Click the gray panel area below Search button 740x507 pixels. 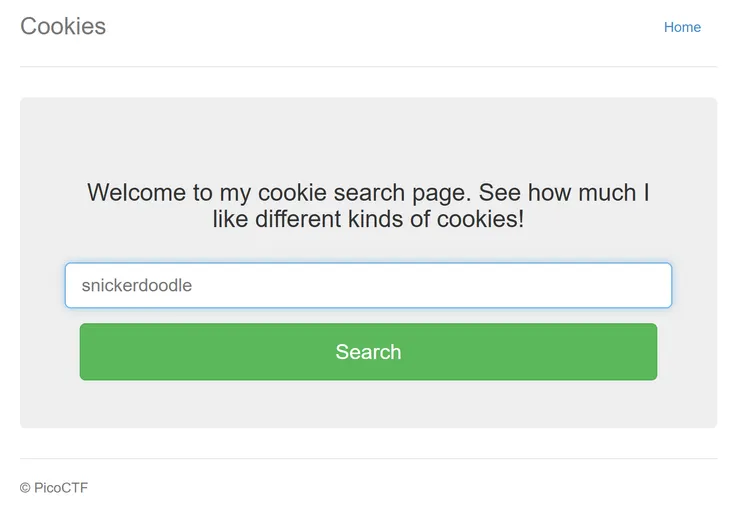tap(368, 405)
